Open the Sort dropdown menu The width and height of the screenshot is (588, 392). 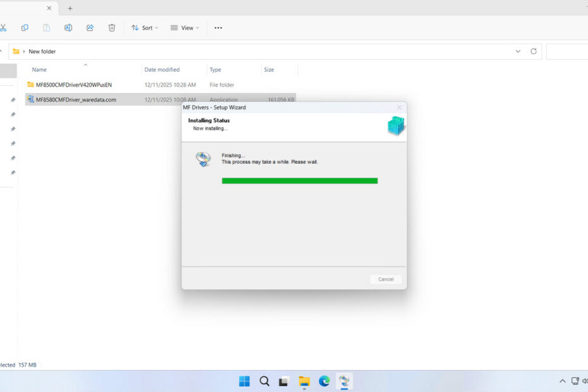(145, 28)
